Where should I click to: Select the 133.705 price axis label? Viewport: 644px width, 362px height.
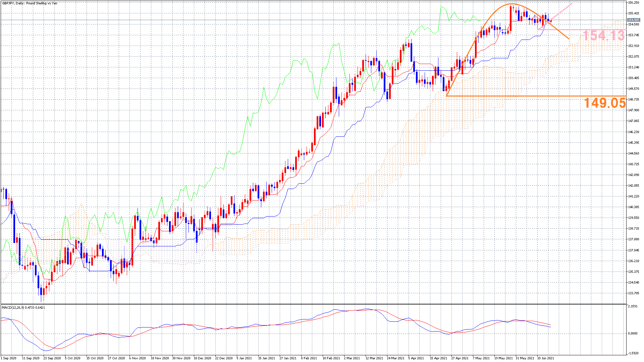(634, 293)
